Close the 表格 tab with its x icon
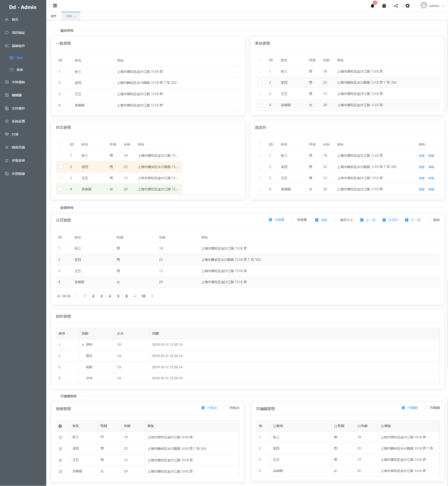448x486 pixels. (75, 16)
